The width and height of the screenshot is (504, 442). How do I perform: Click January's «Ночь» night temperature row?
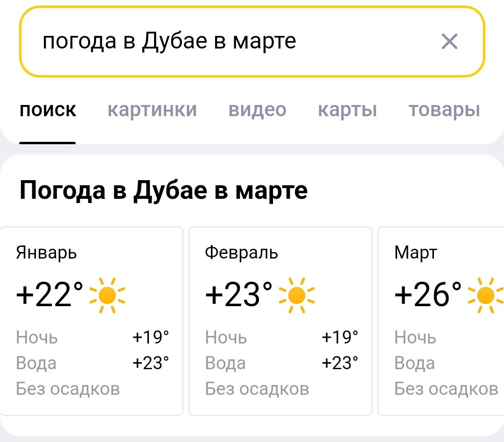(92, 337)
